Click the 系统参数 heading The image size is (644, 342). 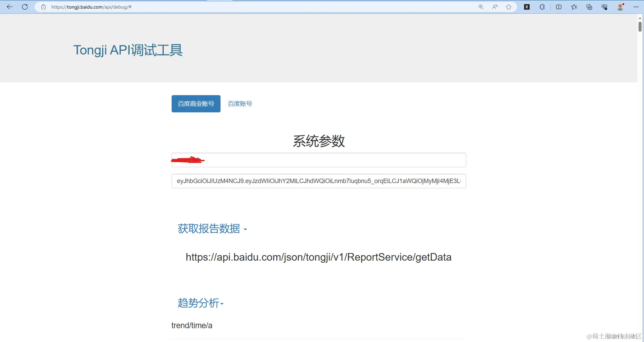319,141
